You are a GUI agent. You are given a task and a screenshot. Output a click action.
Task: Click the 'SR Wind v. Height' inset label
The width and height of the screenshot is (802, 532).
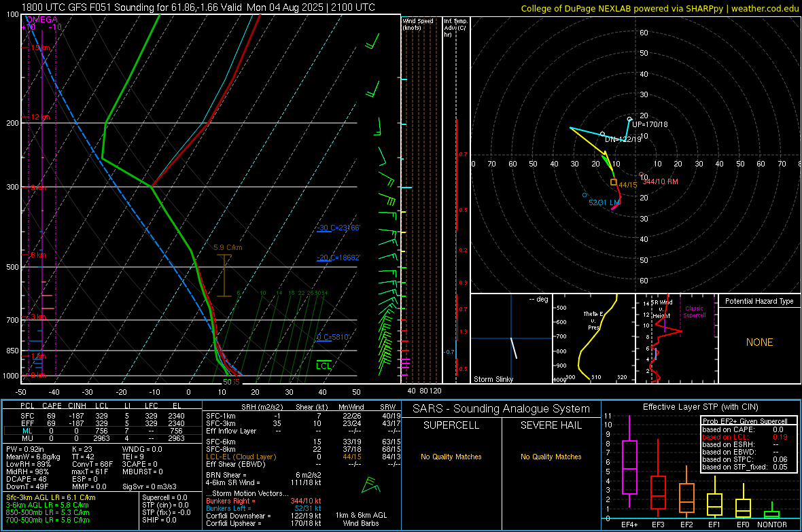tap(661, 309)
